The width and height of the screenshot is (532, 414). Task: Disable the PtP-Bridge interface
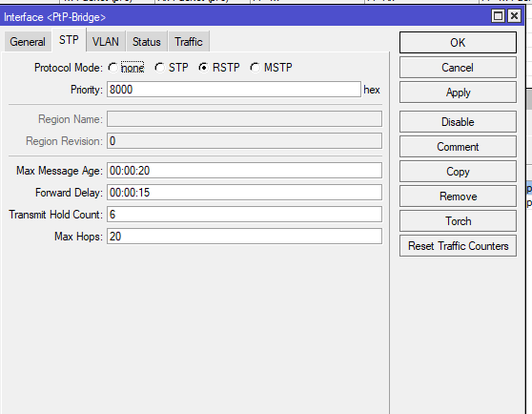click(458, 122)
